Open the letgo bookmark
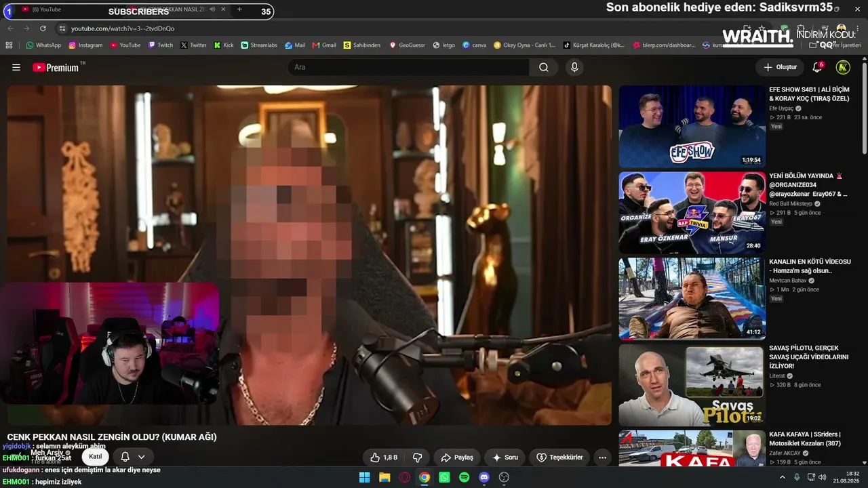Screen dimensions: 868x488 click(x=444, y=45)
